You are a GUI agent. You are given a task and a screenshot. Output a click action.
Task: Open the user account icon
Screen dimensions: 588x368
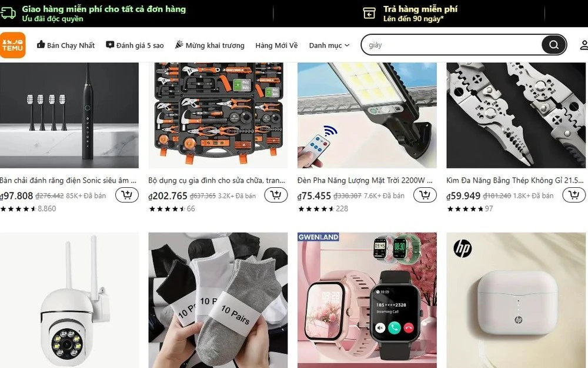point(584,45)
